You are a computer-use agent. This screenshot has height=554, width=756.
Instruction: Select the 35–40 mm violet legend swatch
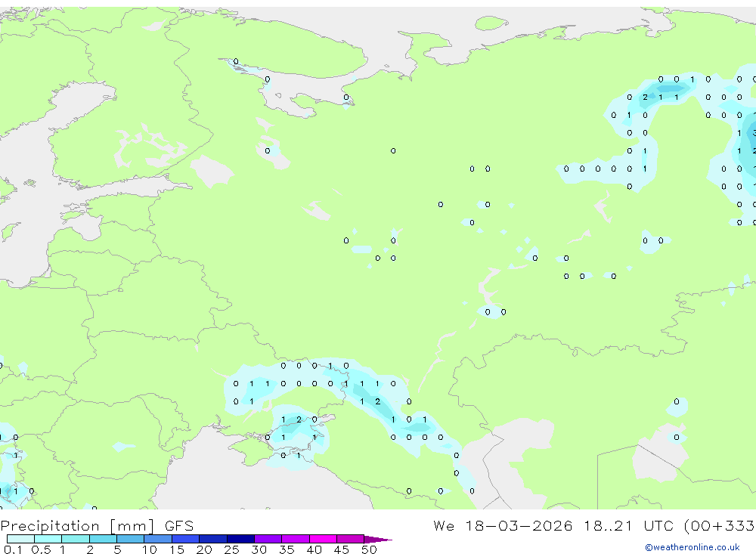point(296,539)
